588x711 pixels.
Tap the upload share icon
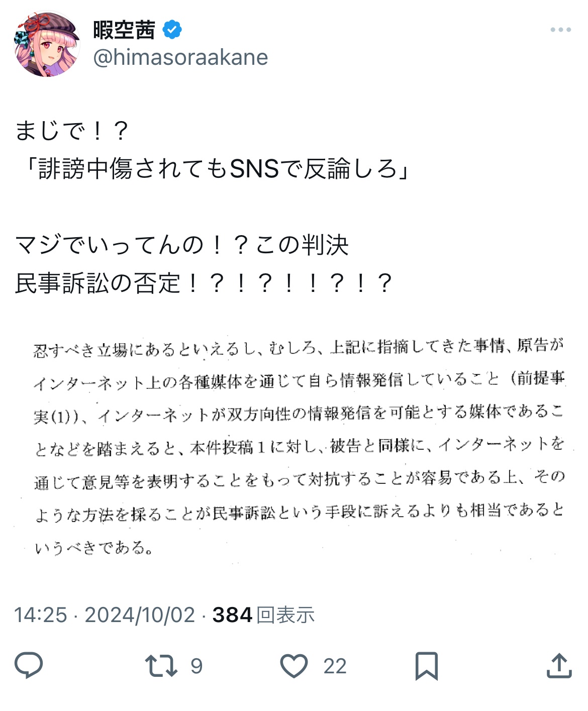pos(559,665)
